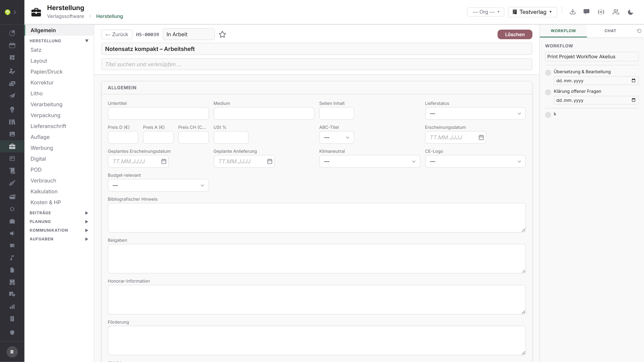This screenshot has width=644, height=362.
Task: Switch to the WORKFLOW tab
Action: coord(563,31)
